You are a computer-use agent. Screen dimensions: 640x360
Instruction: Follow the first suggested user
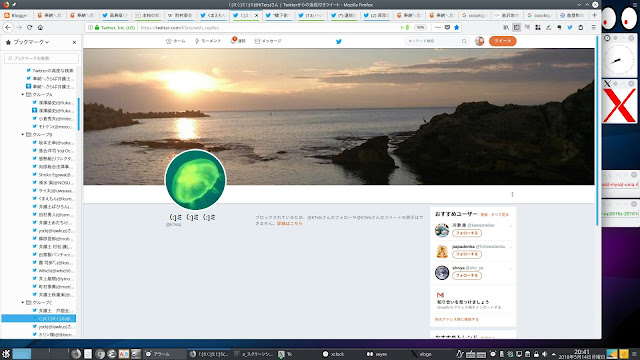click(x=467, y=233)
